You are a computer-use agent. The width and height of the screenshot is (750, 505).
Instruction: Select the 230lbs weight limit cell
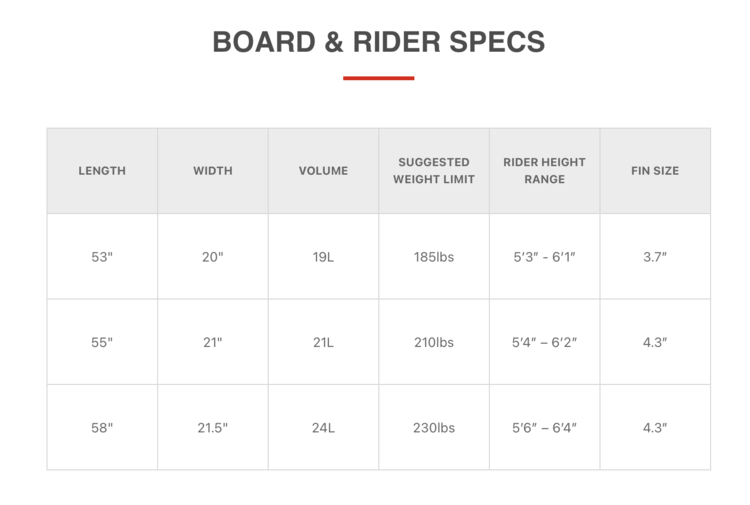click(x=434, y=428)
